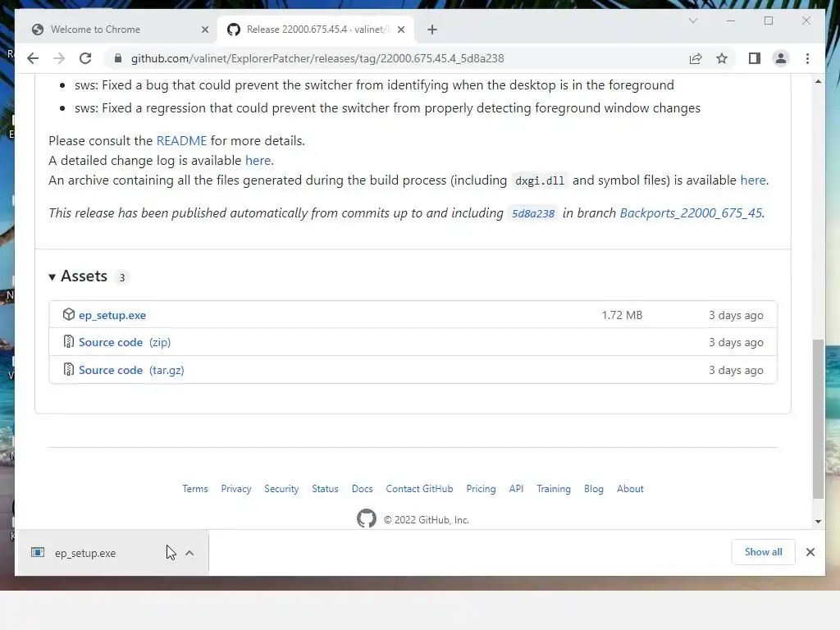The height and width of the screenshot is (630, 840).
Task: Open the Status footer link
Action: pyautogui.click(x=325, y=489)
